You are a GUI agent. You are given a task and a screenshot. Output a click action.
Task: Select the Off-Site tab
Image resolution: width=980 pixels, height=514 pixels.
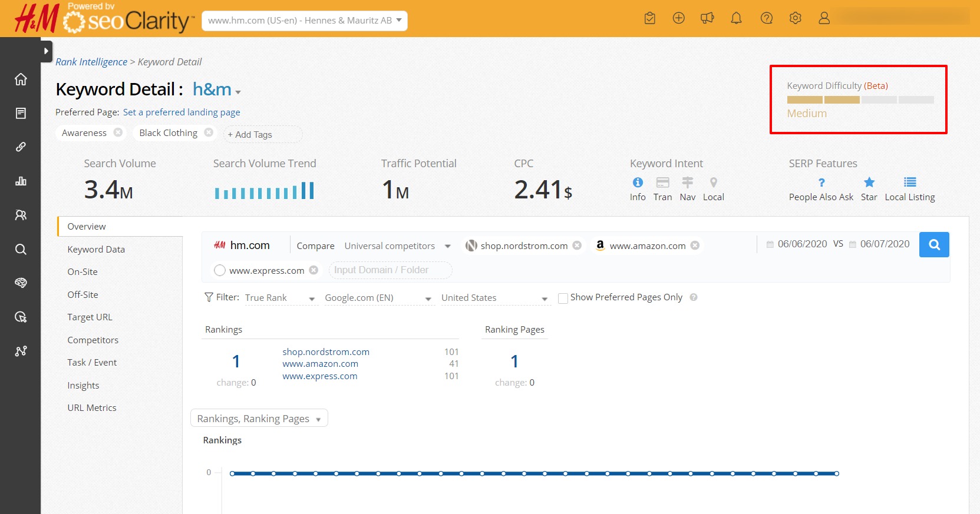(x=83, y=295)
